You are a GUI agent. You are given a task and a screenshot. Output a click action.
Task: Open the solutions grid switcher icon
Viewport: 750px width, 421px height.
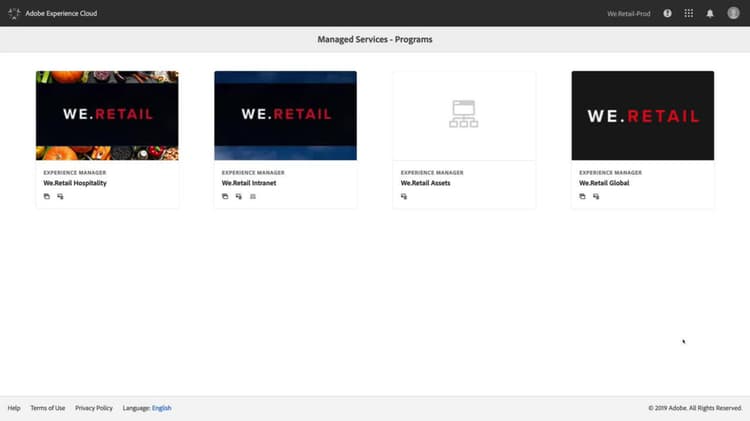(689, 13)
